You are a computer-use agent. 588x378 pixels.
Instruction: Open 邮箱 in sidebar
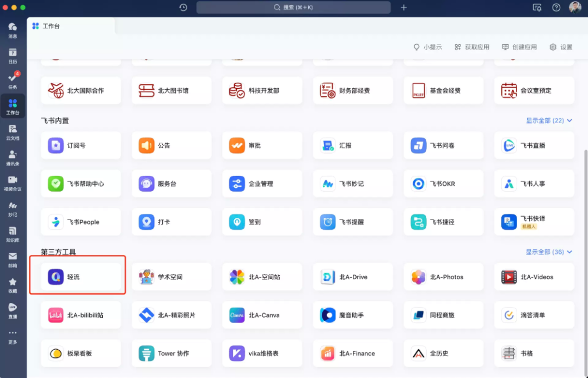[13, 260]
